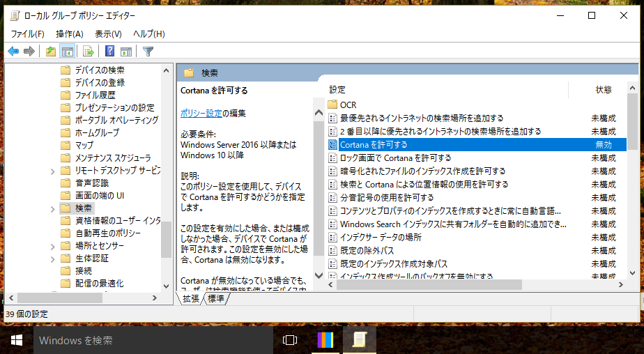
Task: Click the 無効 status of Cortana を許可する
Action: click(x=604, y=144)
